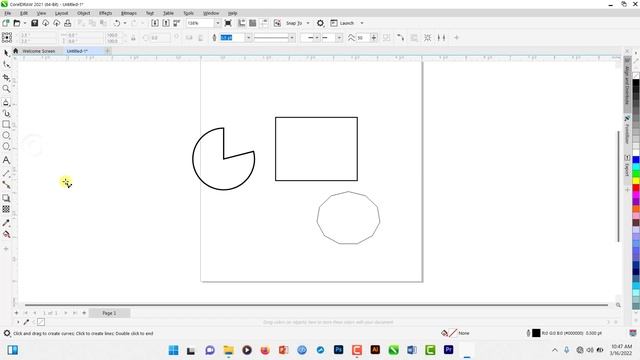Toggle Show guidelines button

tap(264, 23)
